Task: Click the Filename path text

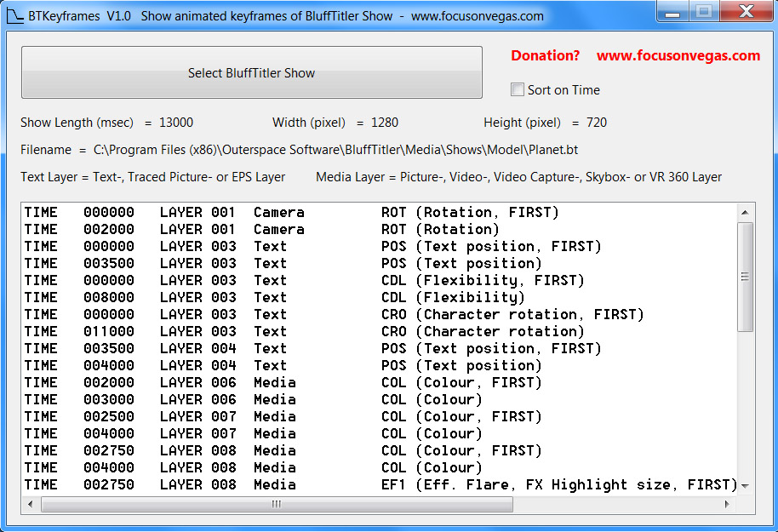Action: click(335, 150)
